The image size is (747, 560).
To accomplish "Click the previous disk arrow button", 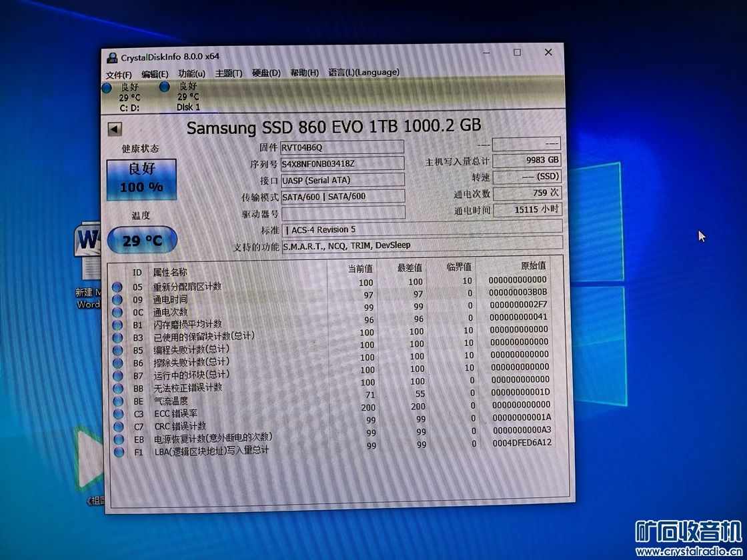I will (115, 129).
